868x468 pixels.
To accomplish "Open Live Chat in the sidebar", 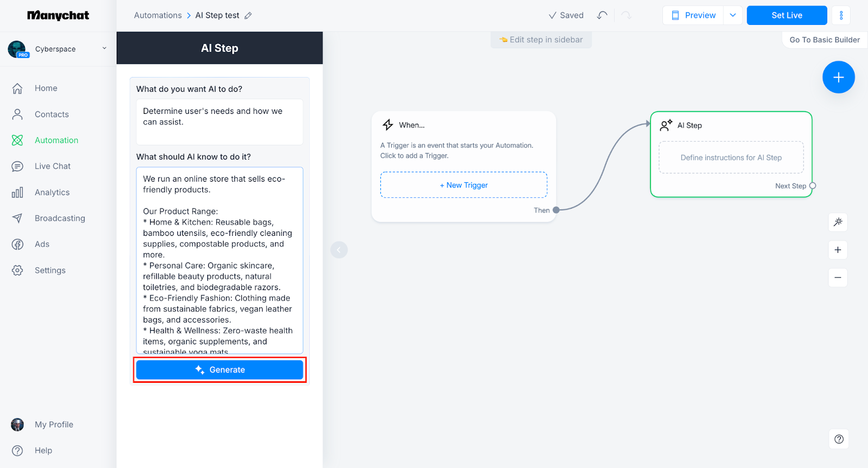I will click(53, 166).
